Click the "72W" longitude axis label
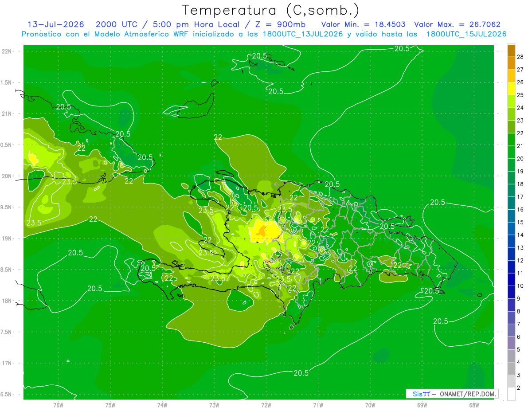Image resolution: width=532 pixels, height=411 pixels. click(x=266, y=405)
